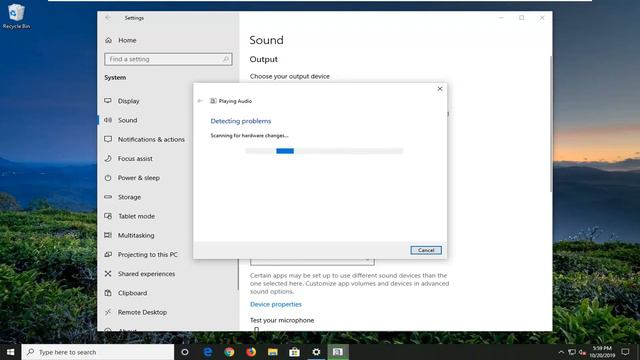Open Focus assist settings

(x=135, y=158)
